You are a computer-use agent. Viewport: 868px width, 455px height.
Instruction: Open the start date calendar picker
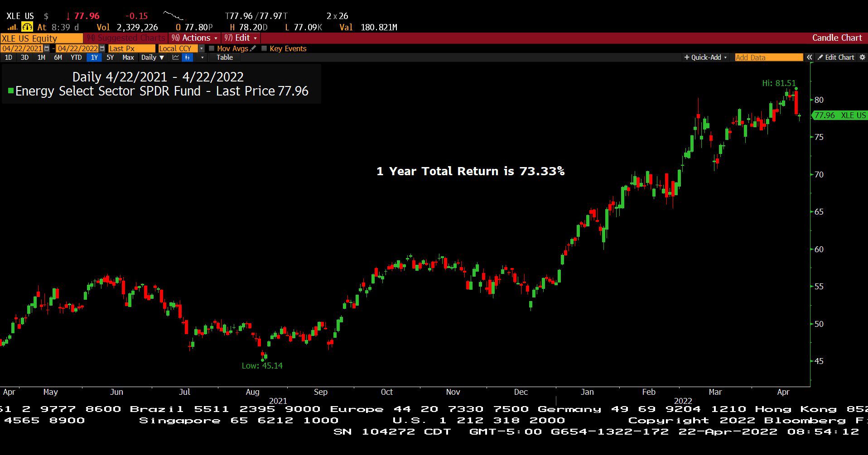click(x=47, y=48)
